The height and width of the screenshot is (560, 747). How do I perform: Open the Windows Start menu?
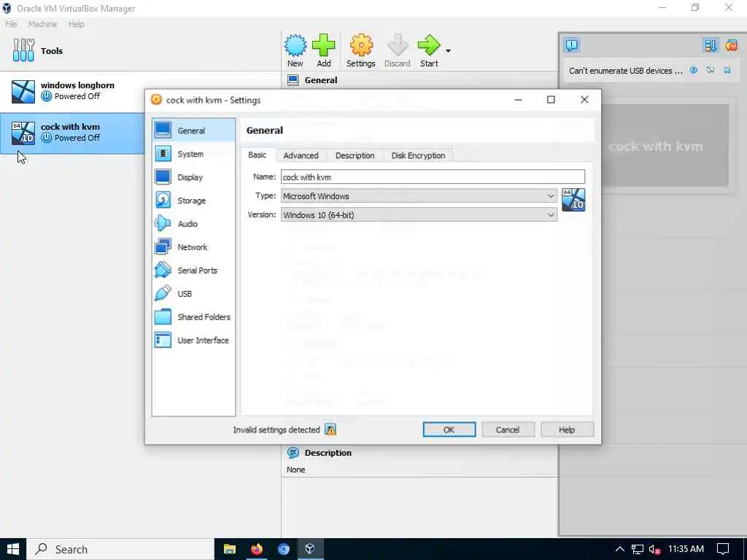tap(13, 549)
